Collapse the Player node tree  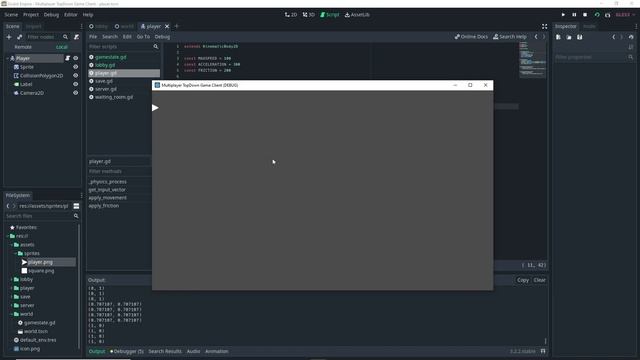point(7,58)
